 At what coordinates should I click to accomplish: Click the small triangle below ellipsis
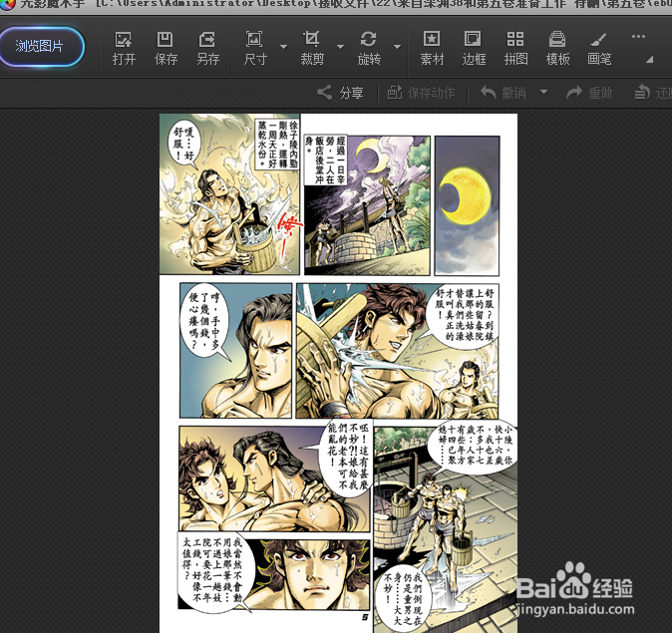tap(649, 60)
